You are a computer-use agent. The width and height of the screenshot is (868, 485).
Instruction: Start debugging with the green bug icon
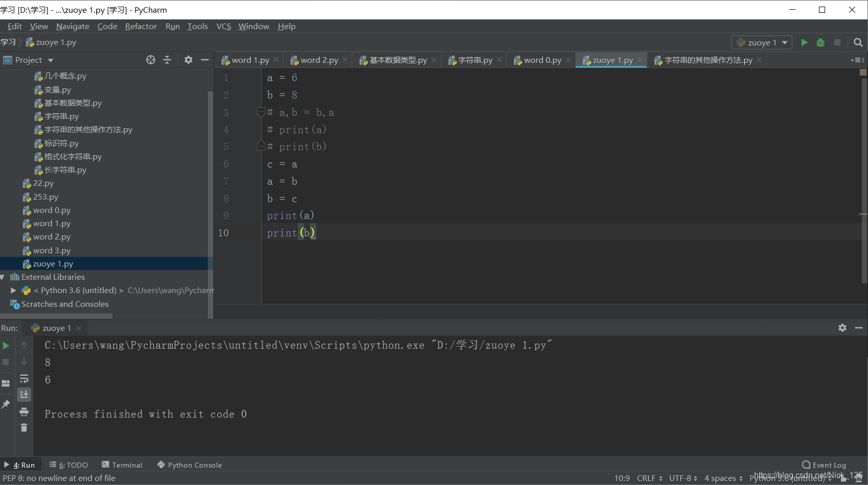coord(820,42)
